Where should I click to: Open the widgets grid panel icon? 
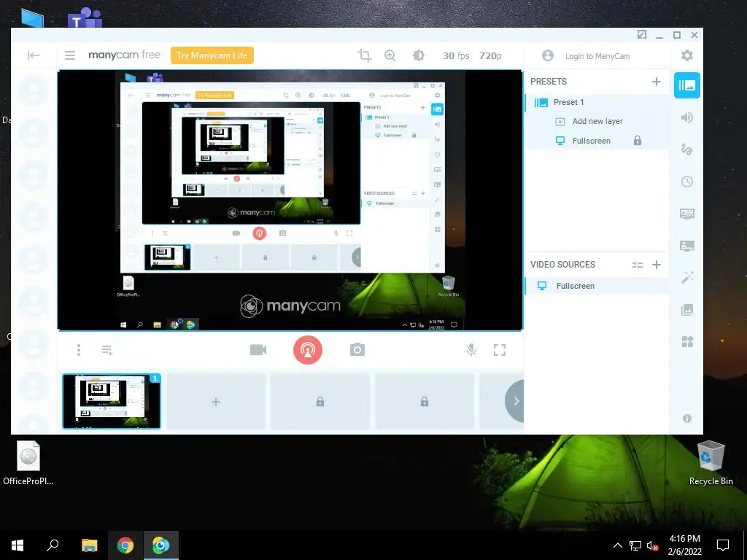pyautogui.click(x=687, y=342)
